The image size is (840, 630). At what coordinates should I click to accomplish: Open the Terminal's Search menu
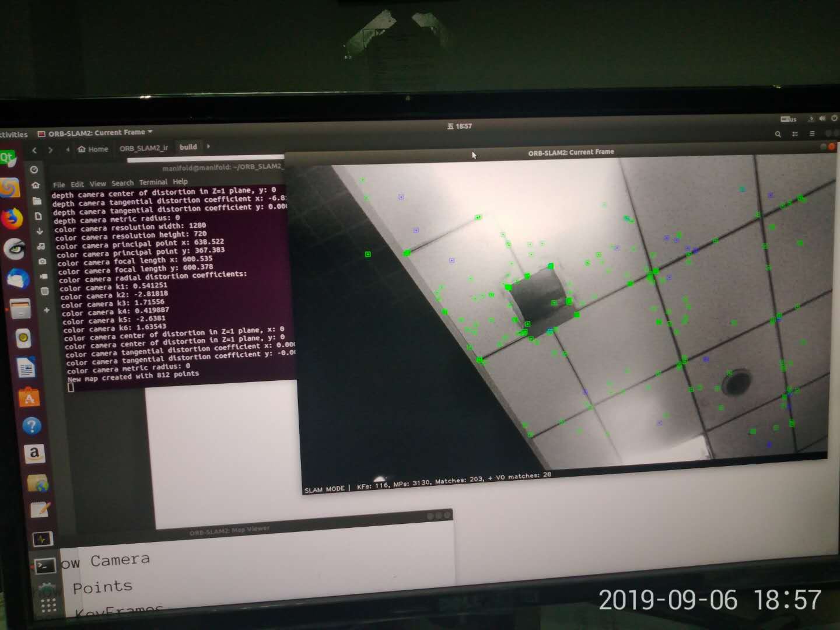tap(122, 182)
